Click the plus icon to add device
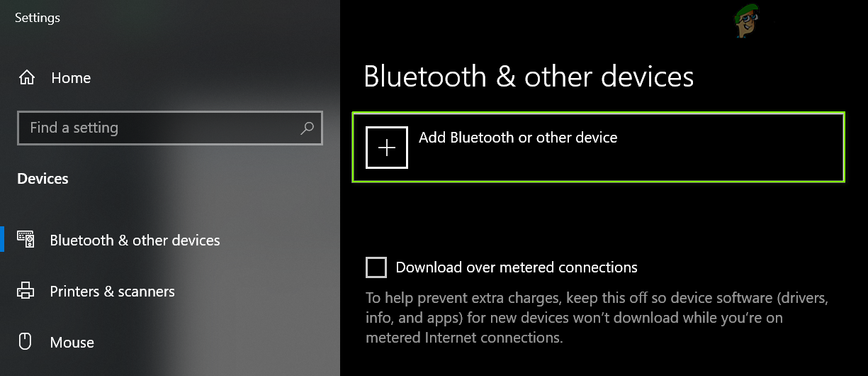This screenshot has width=868, height=376. coord(387,148)
